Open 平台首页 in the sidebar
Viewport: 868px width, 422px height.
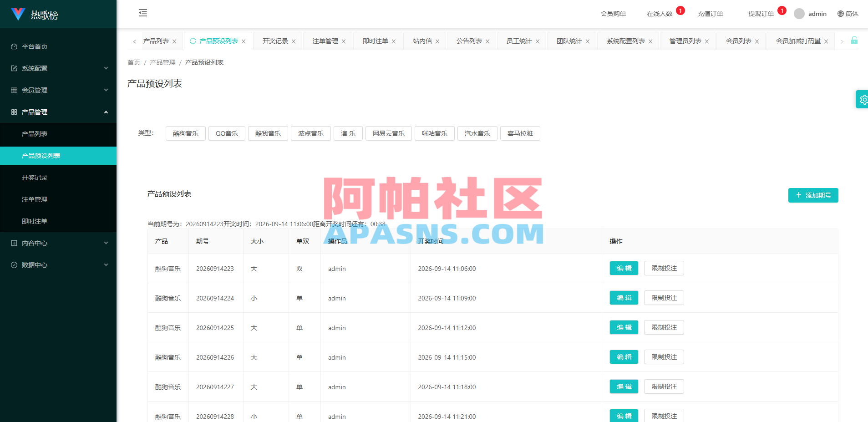pos(58,46)
